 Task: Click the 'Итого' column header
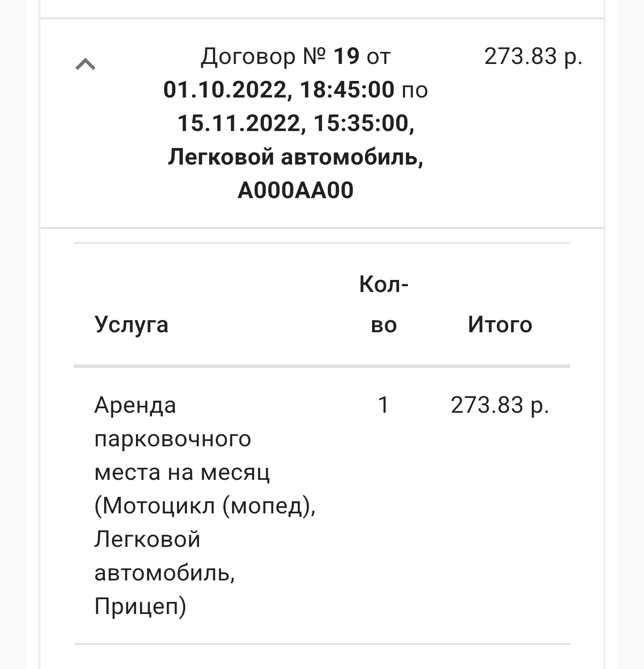[x=500, y=324]
